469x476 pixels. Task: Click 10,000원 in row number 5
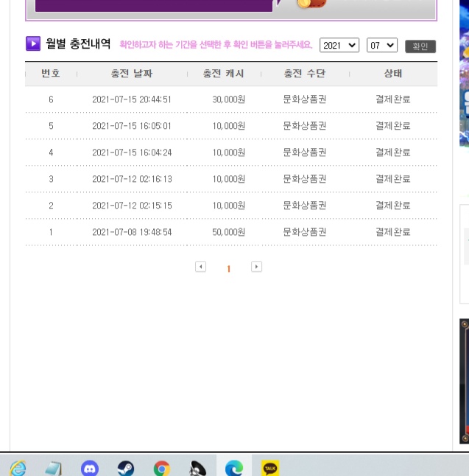(228, 126)
